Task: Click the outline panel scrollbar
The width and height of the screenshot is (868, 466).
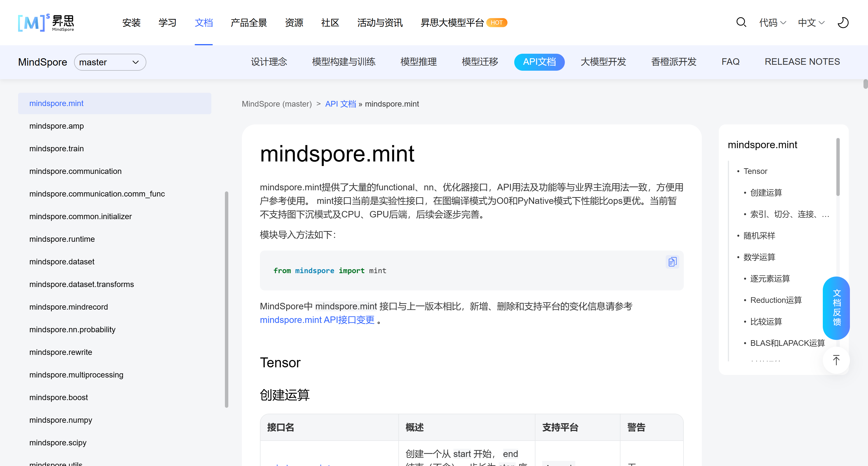Action: pyautogui.click(x=838, y=167)
